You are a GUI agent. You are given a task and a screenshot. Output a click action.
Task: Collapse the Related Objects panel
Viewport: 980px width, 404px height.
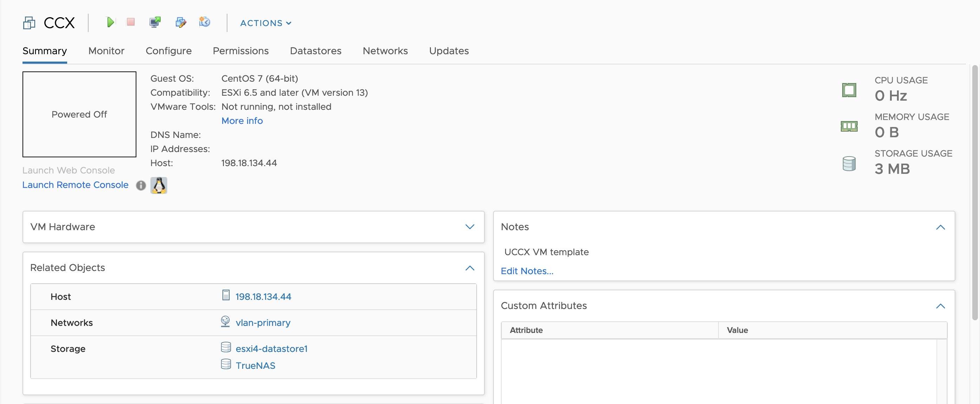[x=470, y=268]
